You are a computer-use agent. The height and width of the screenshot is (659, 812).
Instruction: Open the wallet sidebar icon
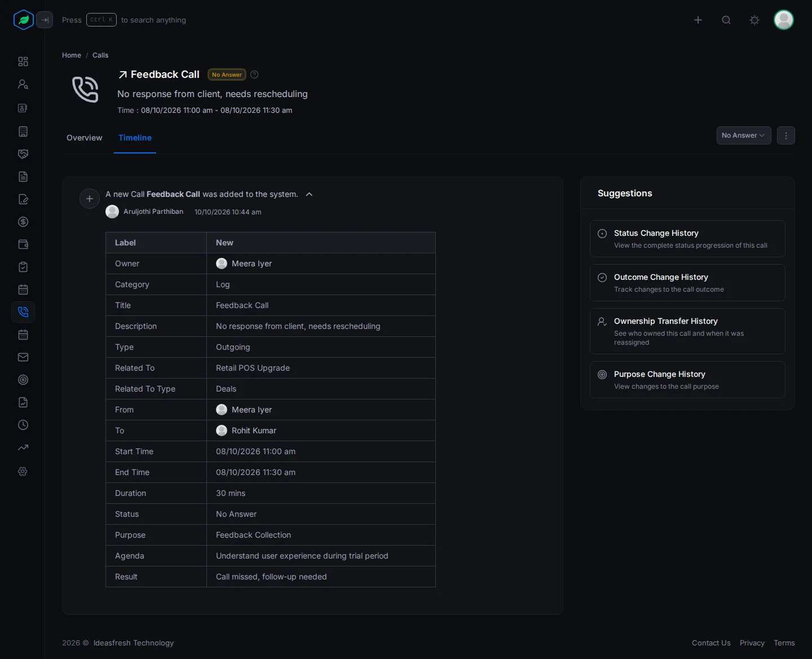[23, 244]
